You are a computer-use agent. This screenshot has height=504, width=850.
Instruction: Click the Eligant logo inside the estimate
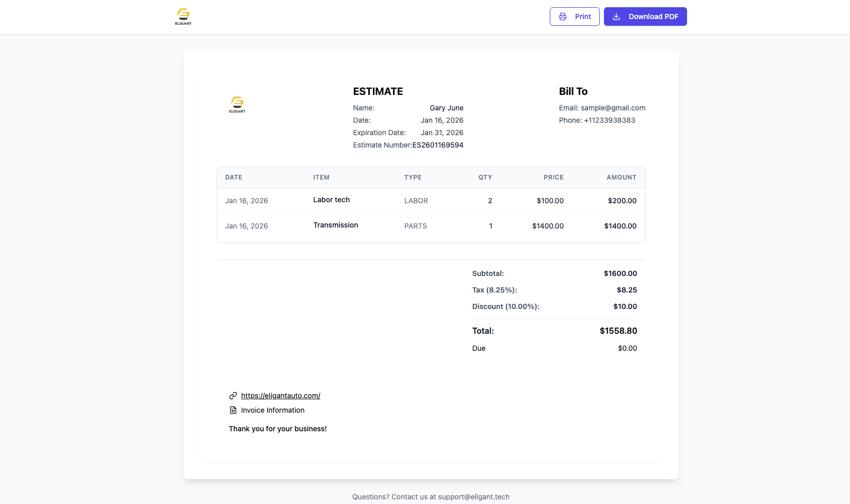tap(237, 104)
